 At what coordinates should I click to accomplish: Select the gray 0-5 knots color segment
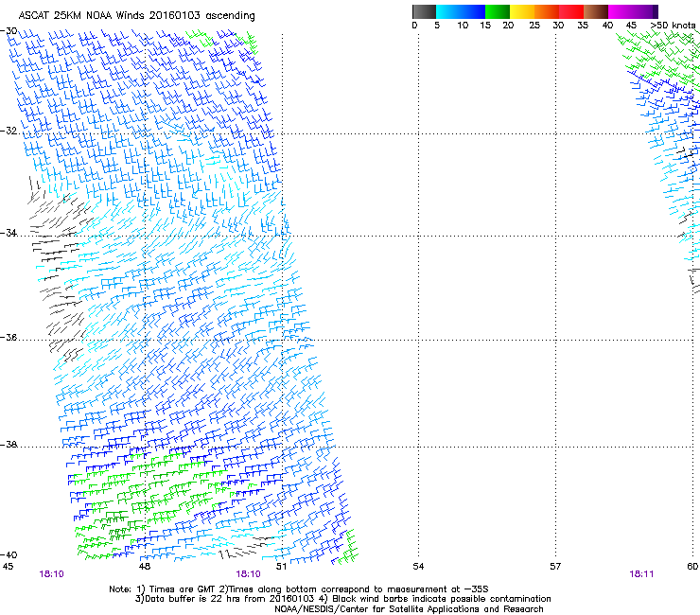pyautogui.click(x=424, y=11)
